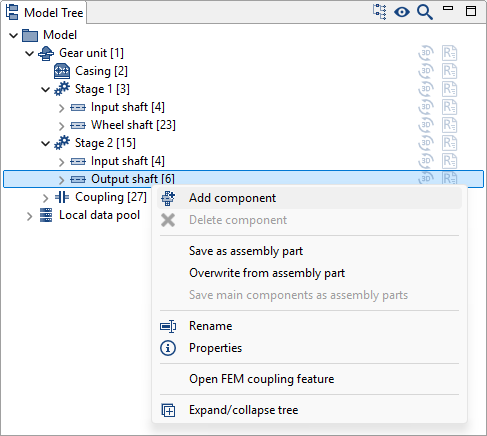Click the tree structure icon in Model Tree header
This screenshot has width=487, height=436.
(x=379, y=12)
